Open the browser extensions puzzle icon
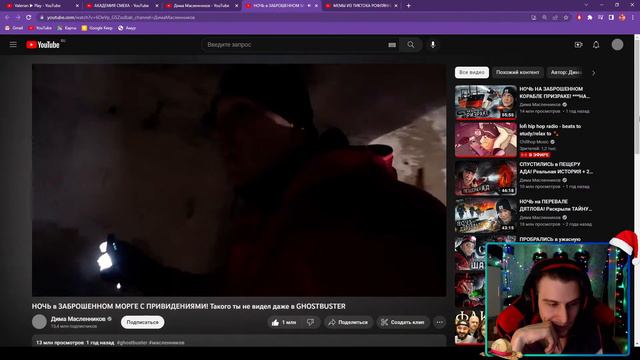The width and height of the screenshot is (640, 360). 590,18
